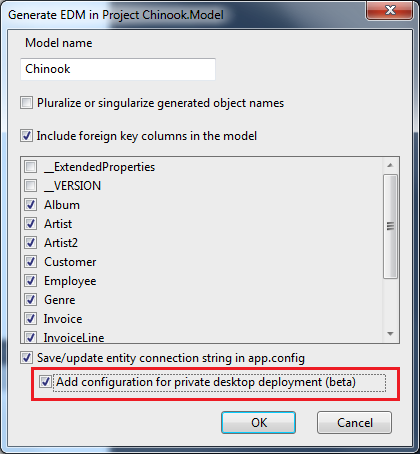The image size is (420, 454).
Task: Uncheck the Artist2 table checkbox
Action: pyautogui.click(x=31, y=242)
